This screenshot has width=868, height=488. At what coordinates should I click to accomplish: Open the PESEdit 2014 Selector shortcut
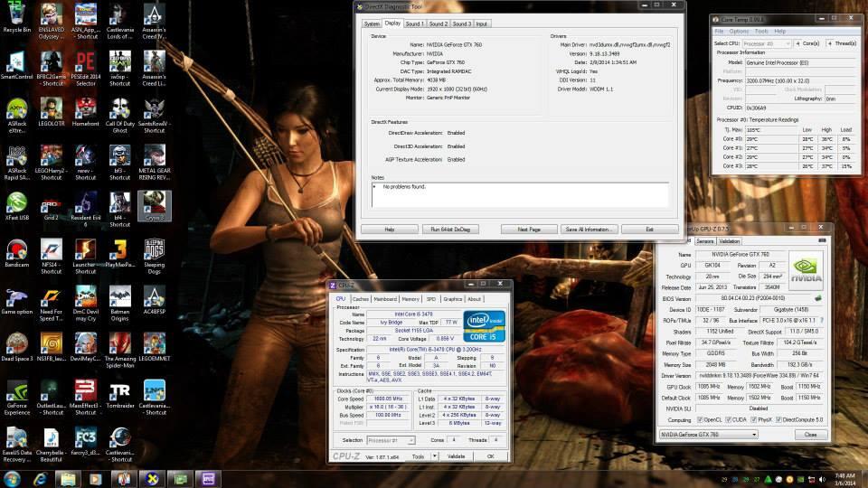tap(85, 70)
